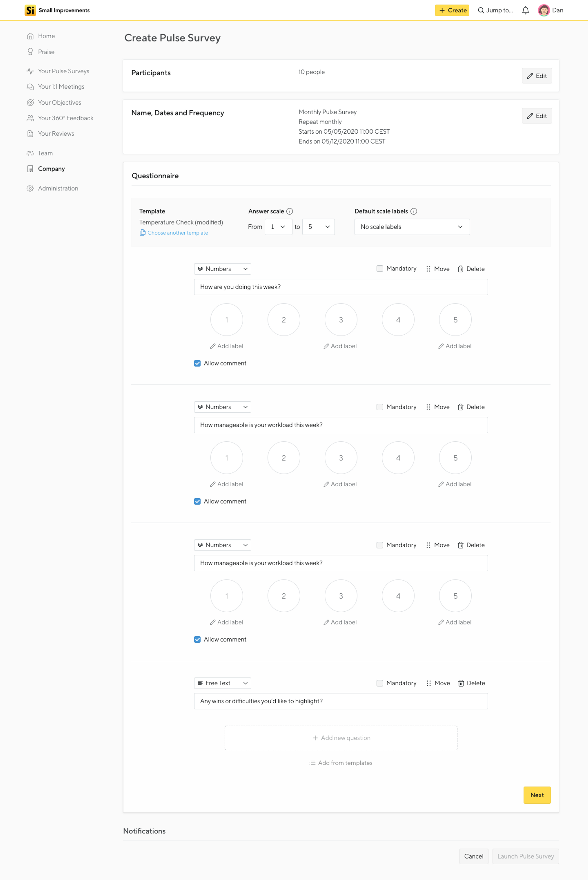Open Your Objectives
This screenshot has width=588, height=880.
click(x=54, y=102)
